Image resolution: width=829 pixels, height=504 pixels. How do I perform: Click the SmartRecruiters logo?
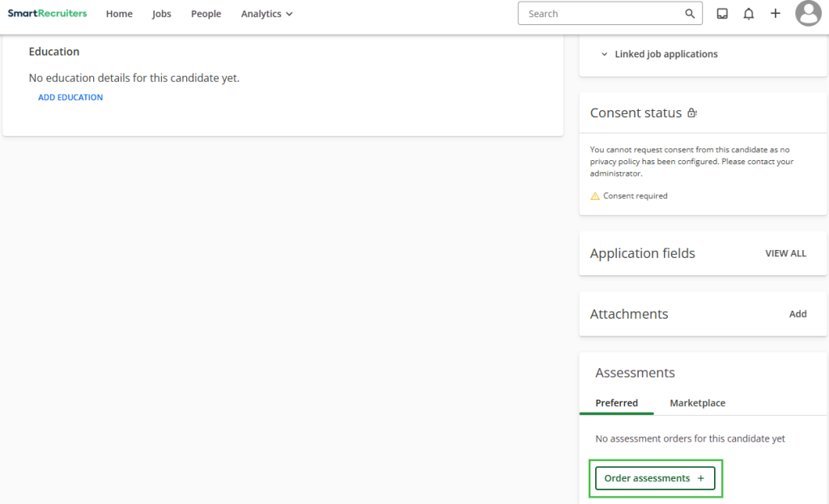tap(47, 14)
